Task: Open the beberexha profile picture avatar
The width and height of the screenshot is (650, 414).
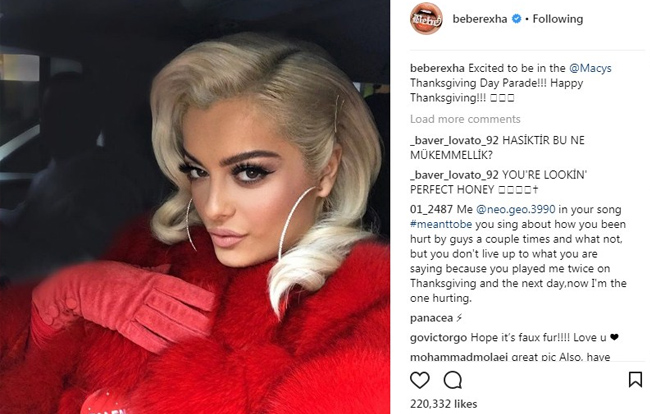Action: click(426, 19)
